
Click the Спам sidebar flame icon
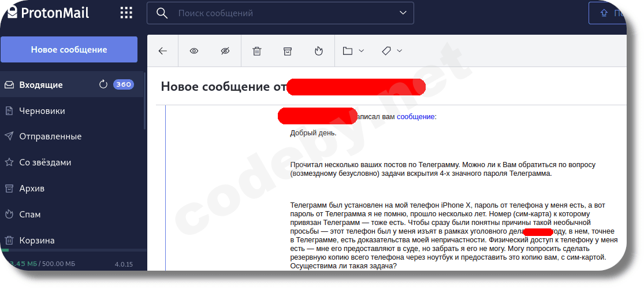pyautogui.click(x=9, y=215)
